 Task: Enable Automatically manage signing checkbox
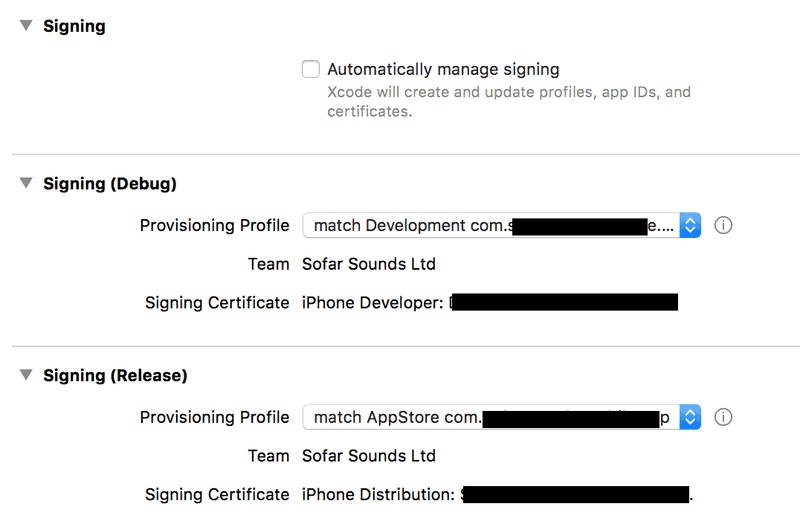311,70
